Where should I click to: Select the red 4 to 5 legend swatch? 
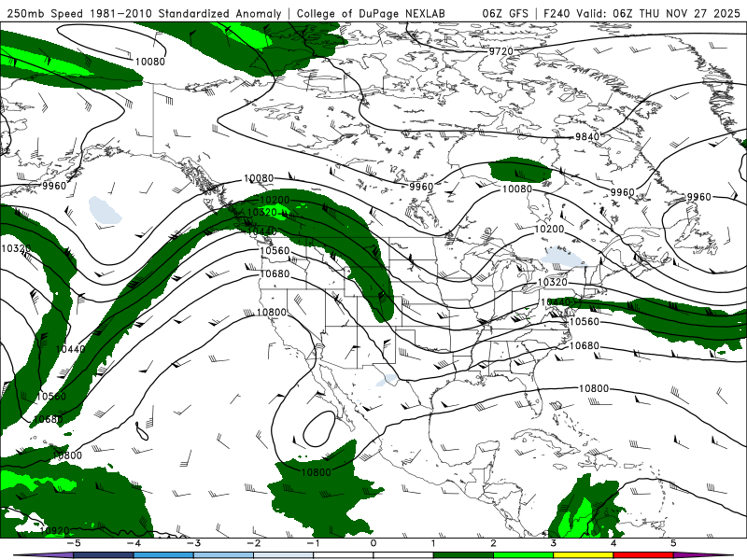click(643, 555)
